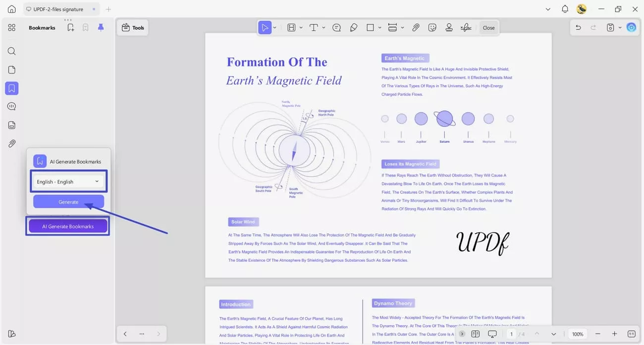Open the UPDF AI assistant at top right
This screenshot has width=644, height=345.
point(631,27)
